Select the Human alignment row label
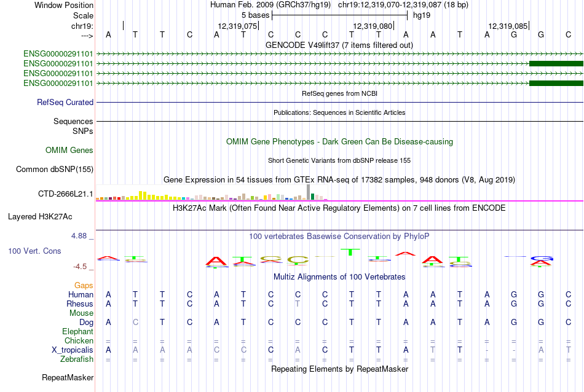 pyautogui.click(x=81, y=294)
